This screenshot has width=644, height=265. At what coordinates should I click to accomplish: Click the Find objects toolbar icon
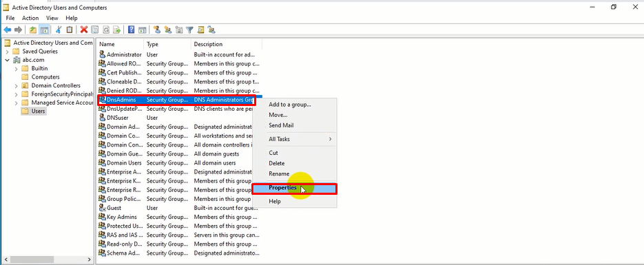pyautogui.click(x=200, y=30)
